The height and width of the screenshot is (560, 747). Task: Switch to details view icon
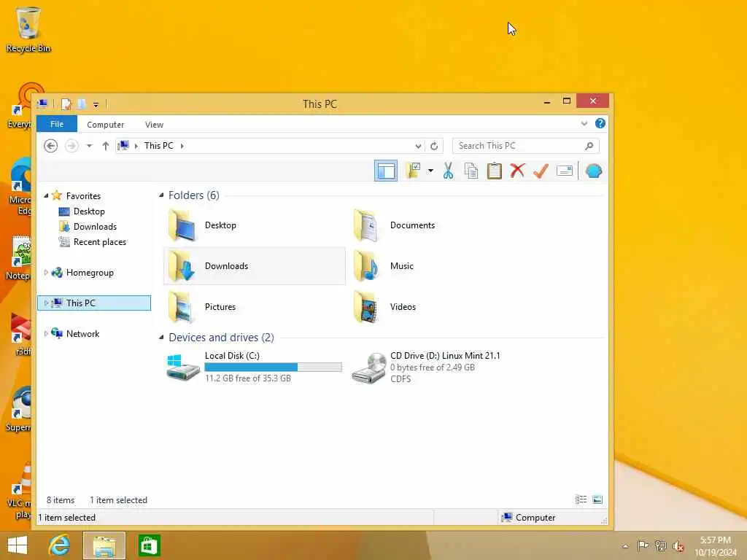click(x=581, y=499)
